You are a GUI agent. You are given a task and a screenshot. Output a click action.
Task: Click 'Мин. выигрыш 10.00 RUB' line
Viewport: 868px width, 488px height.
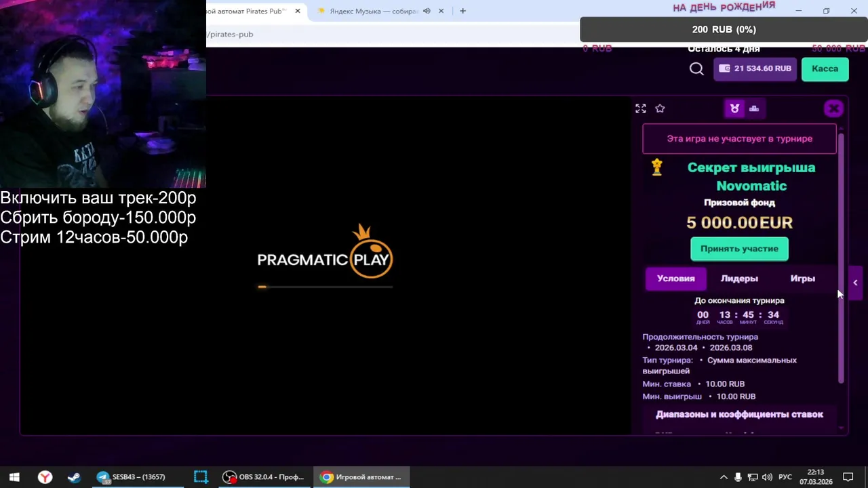pos(699,396)
